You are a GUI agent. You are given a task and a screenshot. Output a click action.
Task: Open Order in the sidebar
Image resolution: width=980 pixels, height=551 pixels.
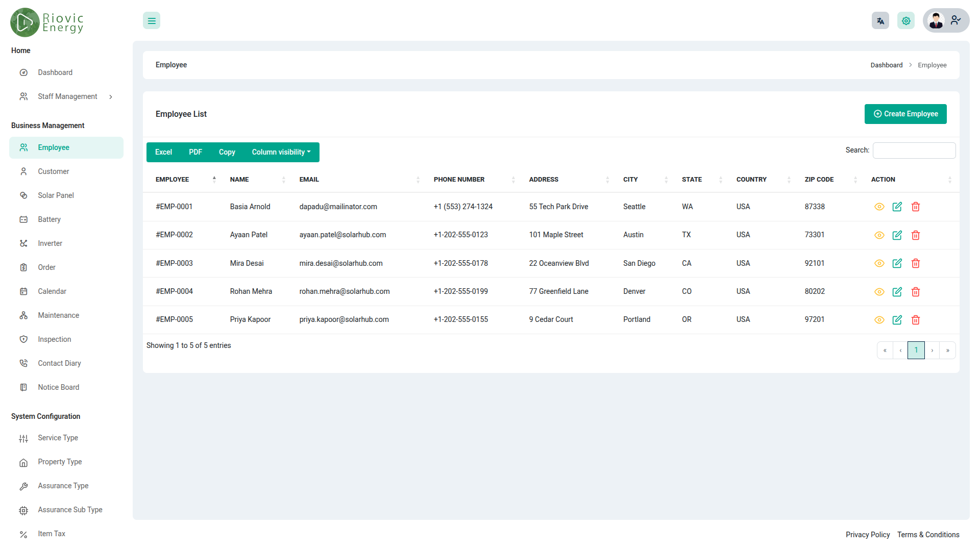tap(66, 267)
